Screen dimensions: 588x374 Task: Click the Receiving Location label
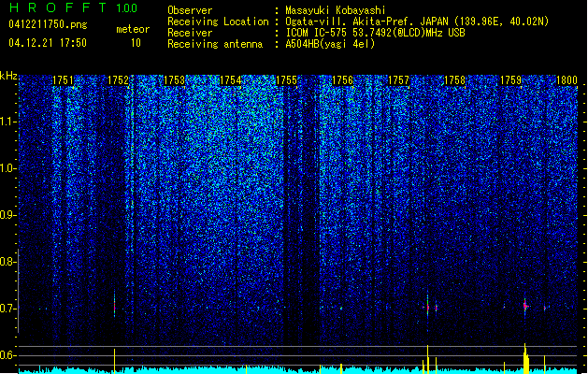coord(218,22)
